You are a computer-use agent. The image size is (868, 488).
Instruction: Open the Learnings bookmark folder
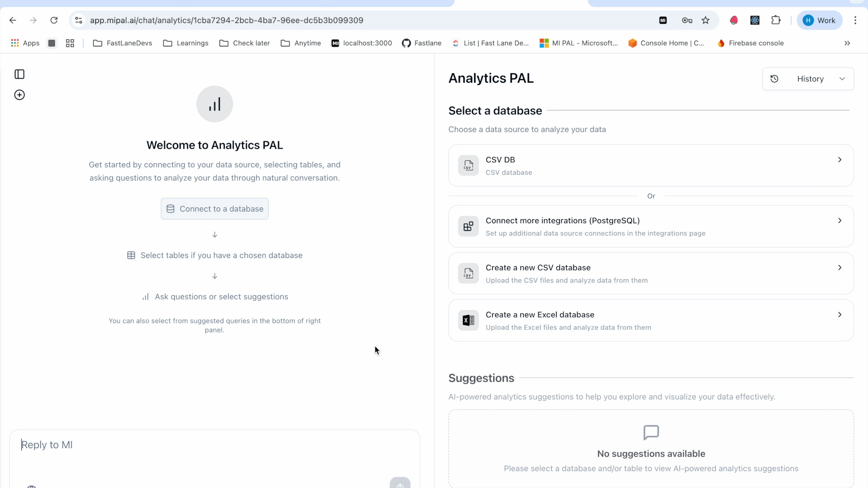(x=186, y=43)
